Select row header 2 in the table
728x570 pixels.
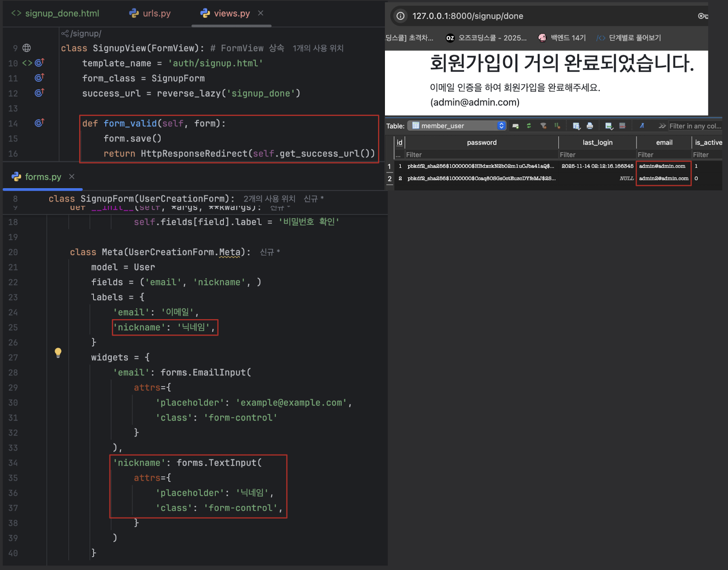[389, 179]
